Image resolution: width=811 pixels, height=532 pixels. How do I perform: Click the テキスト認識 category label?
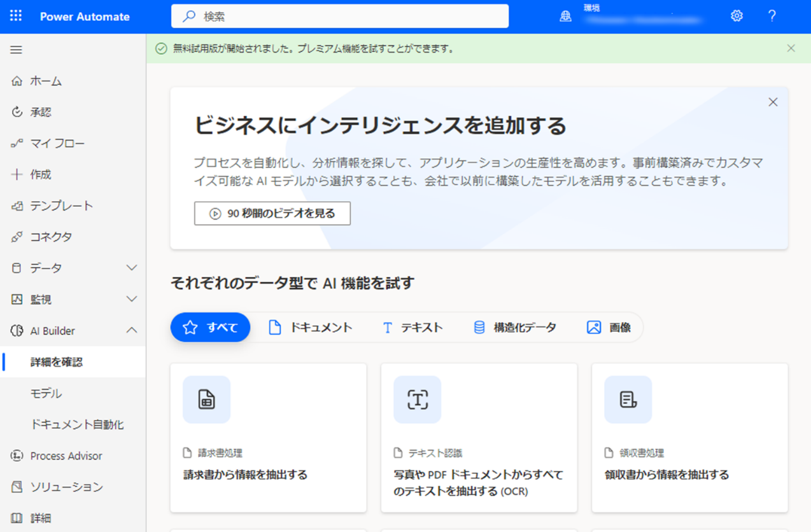(x=435, y=453)
